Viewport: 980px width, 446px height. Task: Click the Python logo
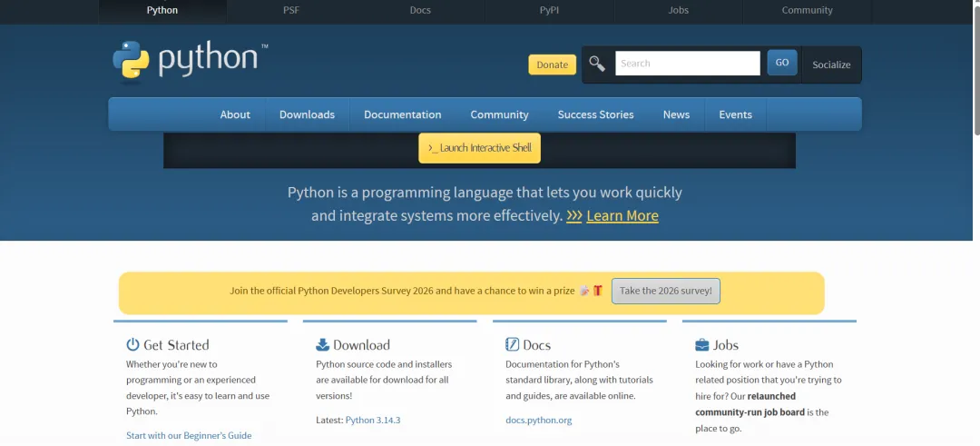click(x=190, y=60)
